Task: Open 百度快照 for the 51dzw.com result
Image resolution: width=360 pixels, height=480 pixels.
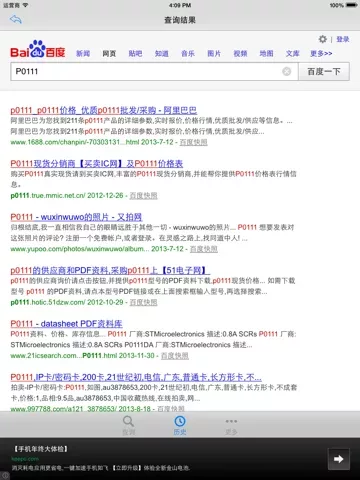Action: click(143, 302)
